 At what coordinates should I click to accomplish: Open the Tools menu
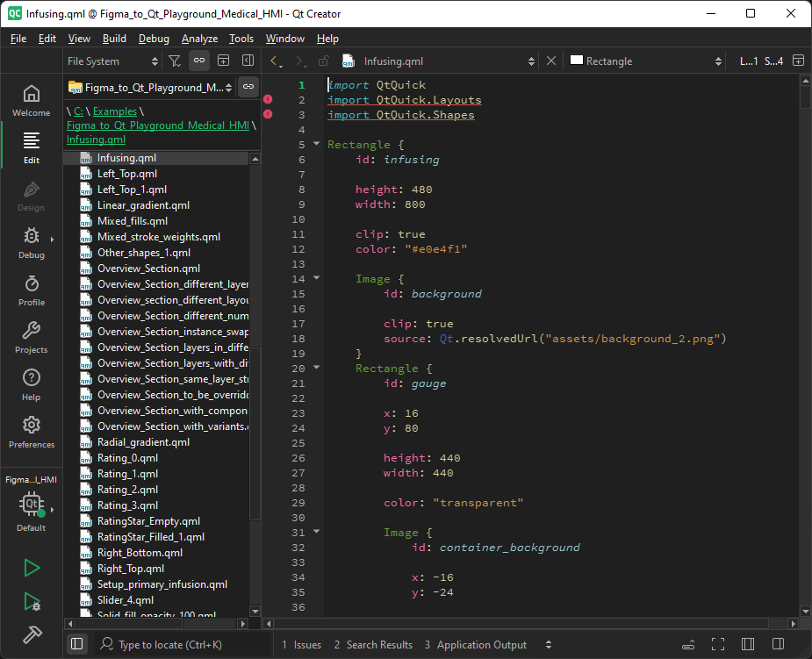pyautogui.click(x=241, y=39)
